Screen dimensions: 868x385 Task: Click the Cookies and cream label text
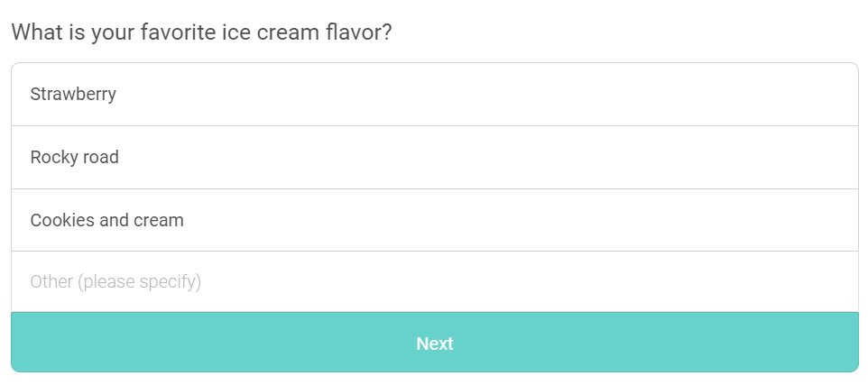(x=106, y=220)
